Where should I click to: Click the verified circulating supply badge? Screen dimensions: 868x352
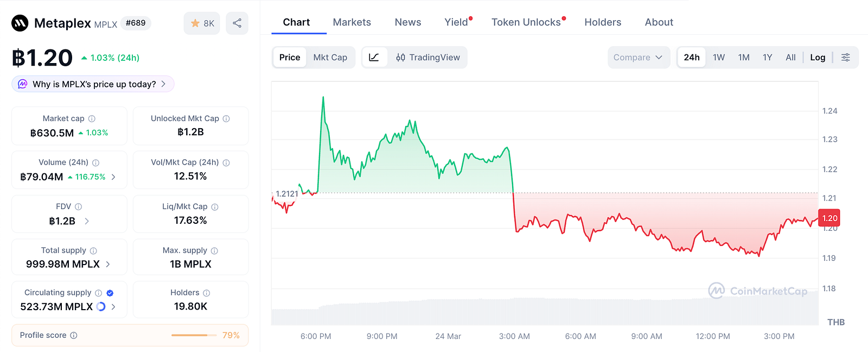pos(110,293)
